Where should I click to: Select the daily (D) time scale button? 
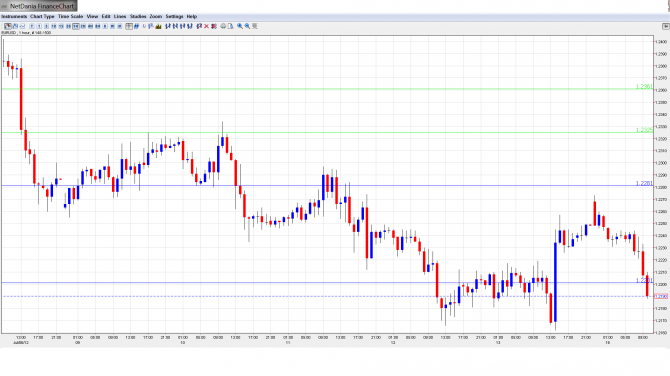click(105, 26)
